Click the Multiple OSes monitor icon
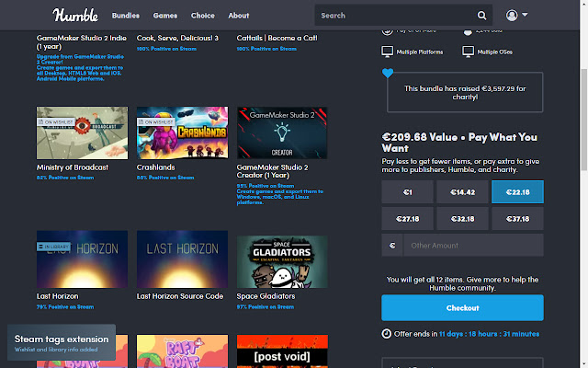The width and height of the screenshot is (588, 368). [468, 52]
